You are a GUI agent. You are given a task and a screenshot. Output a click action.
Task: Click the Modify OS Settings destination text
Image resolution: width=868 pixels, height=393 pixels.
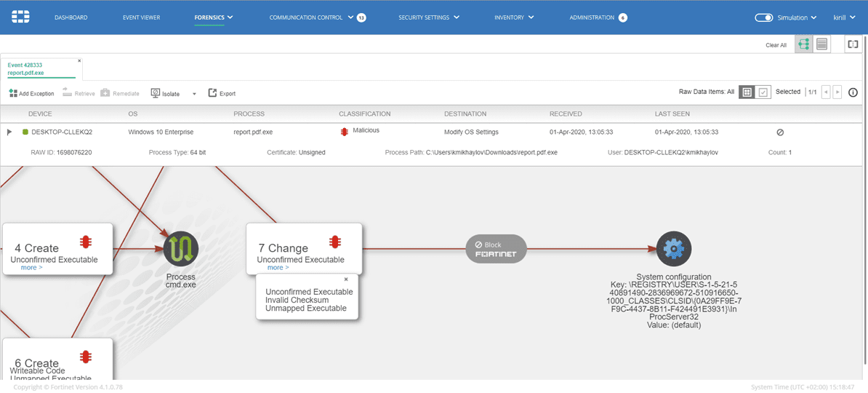(x=471, y=132)
